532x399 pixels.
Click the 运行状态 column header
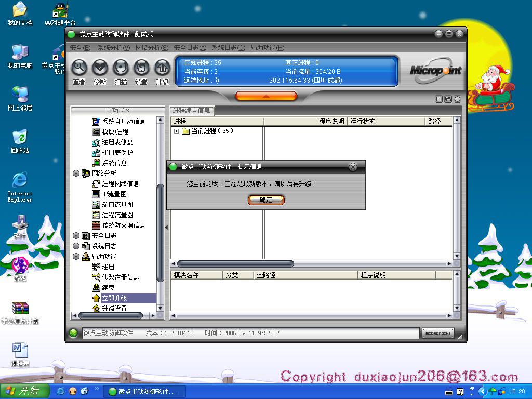pyautogui.click(x=386, y=122)
